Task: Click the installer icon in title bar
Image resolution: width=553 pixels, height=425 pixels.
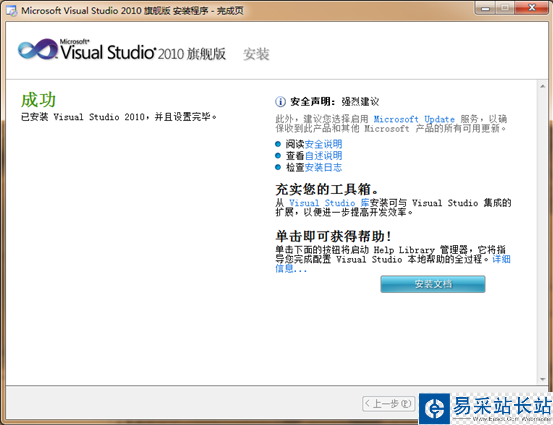Action: coord(11,11)
